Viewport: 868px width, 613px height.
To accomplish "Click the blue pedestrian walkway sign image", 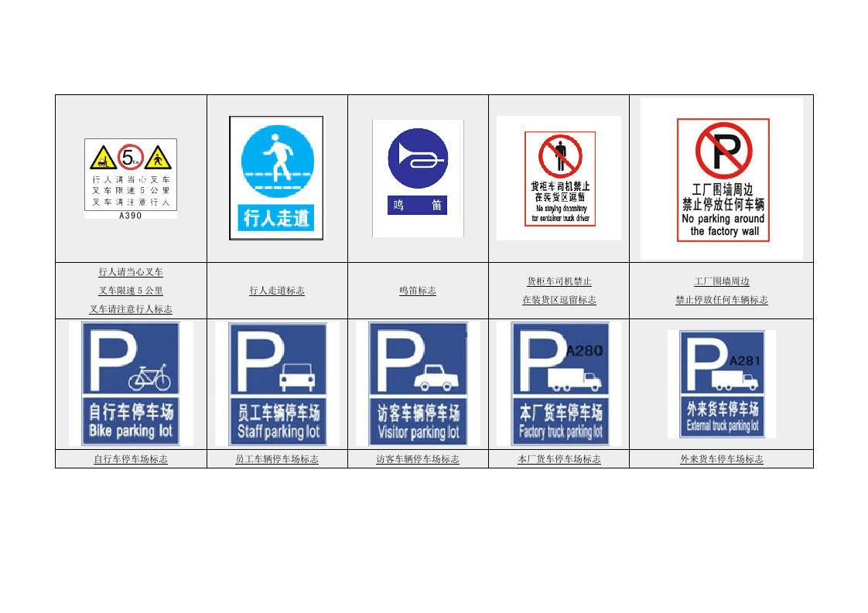I will [x=276, y=178].
